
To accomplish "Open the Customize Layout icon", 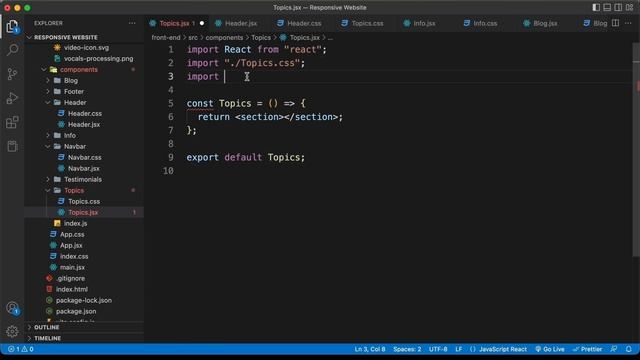I will pos(629,7).
